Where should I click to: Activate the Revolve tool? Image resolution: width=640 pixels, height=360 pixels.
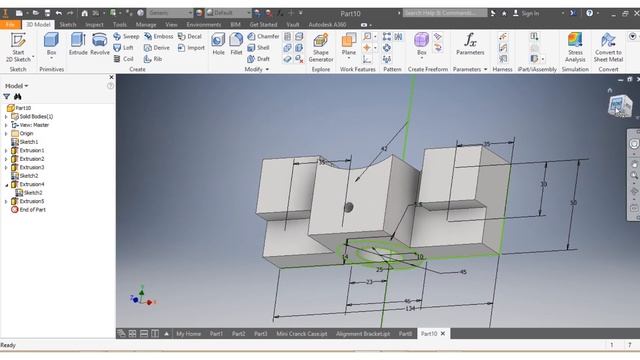coord(100,44)
